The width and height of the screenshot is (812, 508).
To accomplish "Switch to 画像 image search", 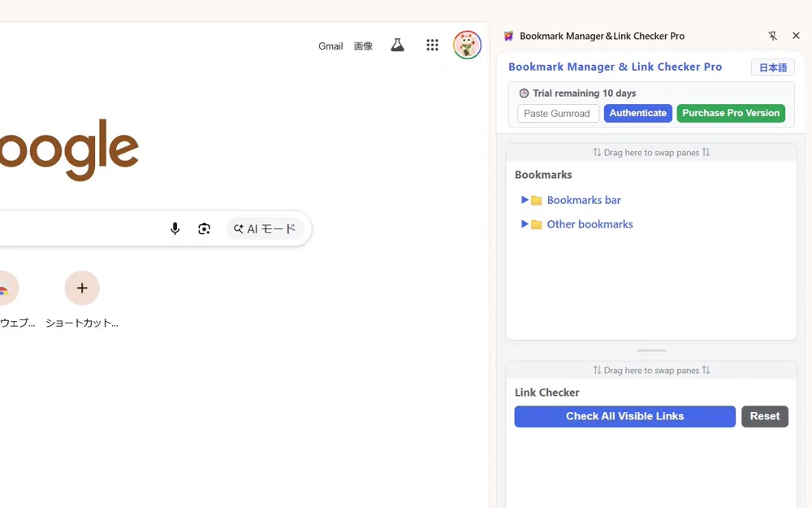I will [363, 46].
